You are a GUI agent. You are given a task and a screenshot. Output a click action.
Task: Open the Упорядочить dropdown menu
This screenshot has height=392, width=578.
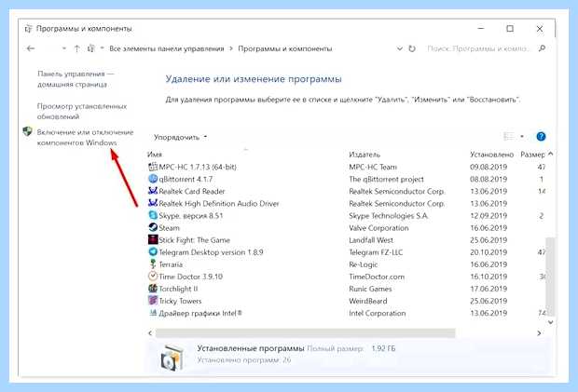pyautogui.click(x=180, y=137)
